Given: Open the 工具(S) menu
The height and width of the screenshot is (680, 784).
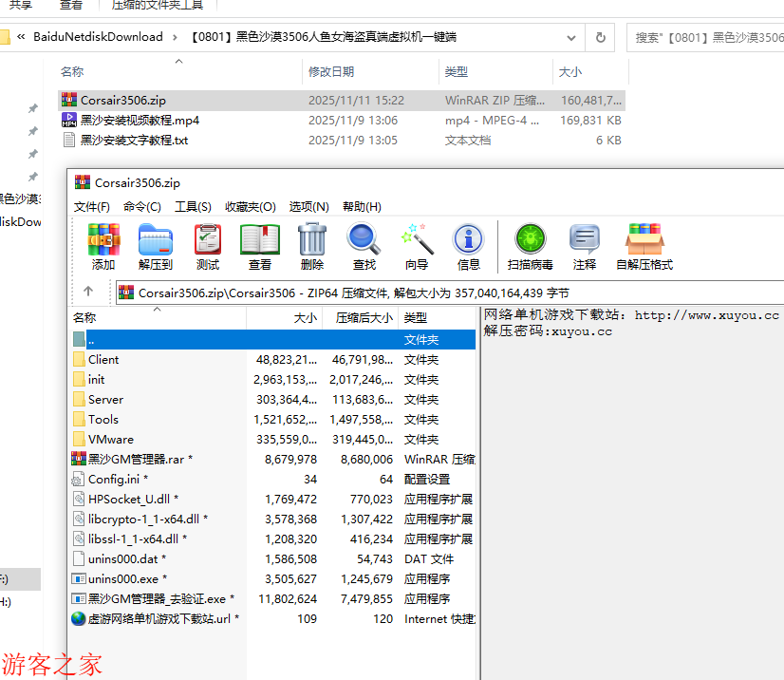Looking at the screenshot, I should pyautogui.click(x=193, y=206).
